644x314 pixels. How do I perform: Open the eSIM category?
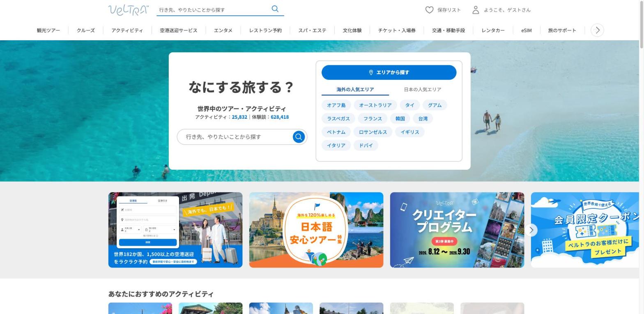pyautogui.click(x=527, y=30)
